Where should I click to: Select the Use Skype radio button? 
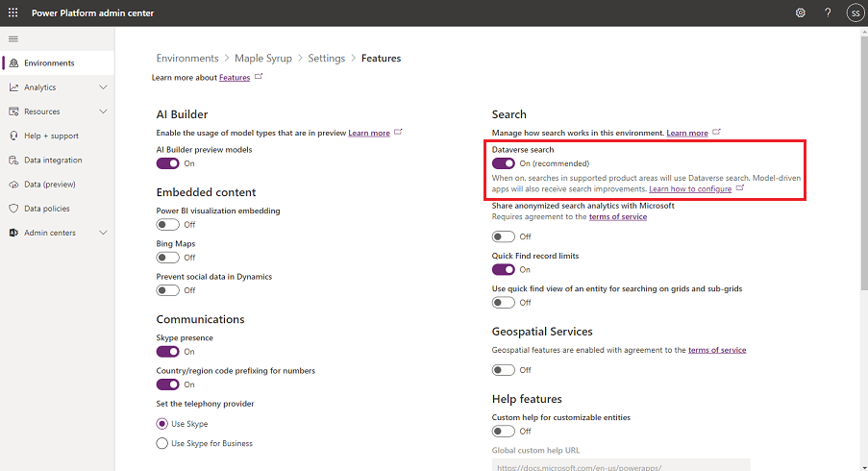pos(161,423)
